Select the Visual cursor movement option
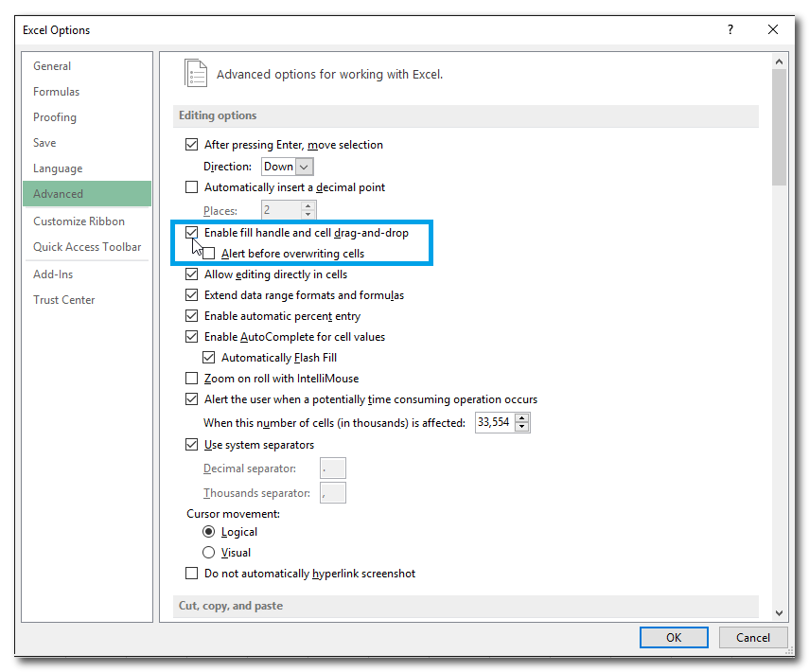This screenshot has height=672, width=809. (x=209, y=553)
